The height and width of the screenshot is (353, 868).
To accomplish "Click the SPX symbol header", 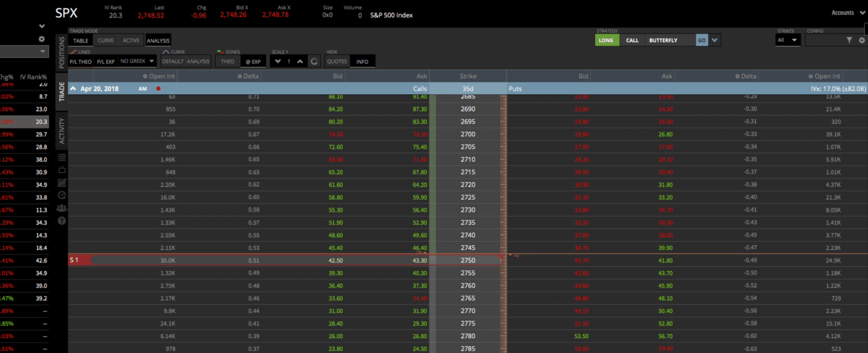I will click(66, 13).
